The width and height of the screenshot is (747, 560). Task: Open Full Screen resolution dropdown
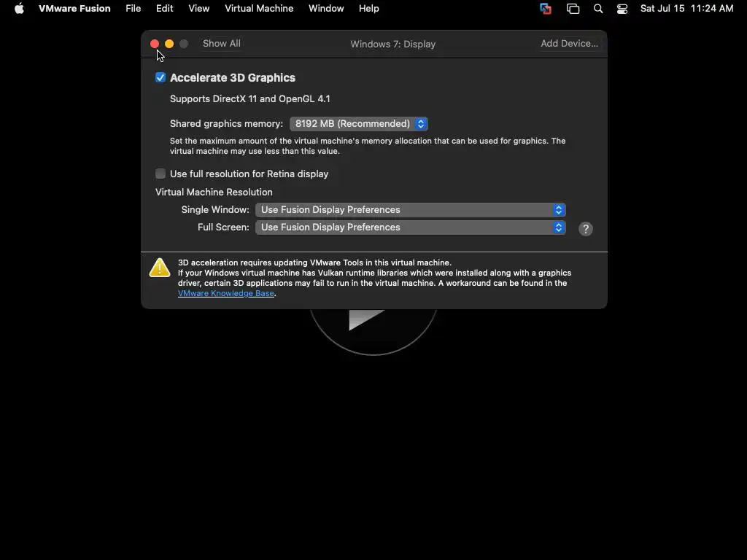pyautogui.click(x=411, y=227)
